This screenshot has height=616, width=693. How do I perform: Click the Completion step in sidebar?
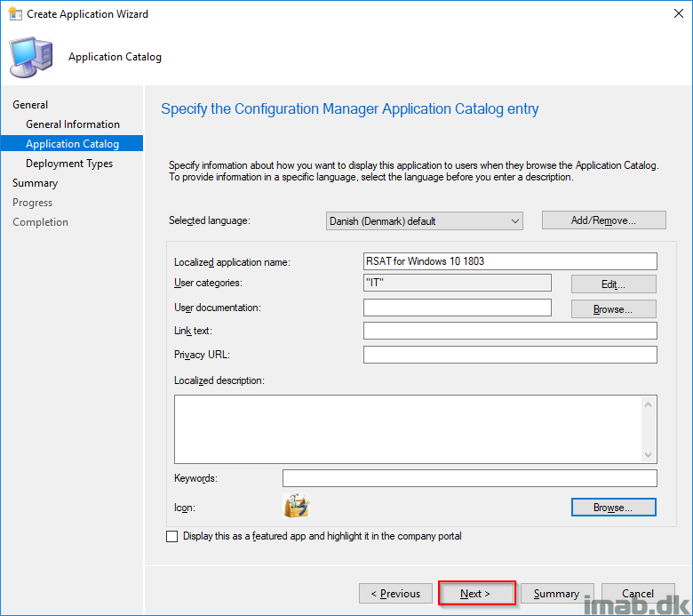[40, 222]
